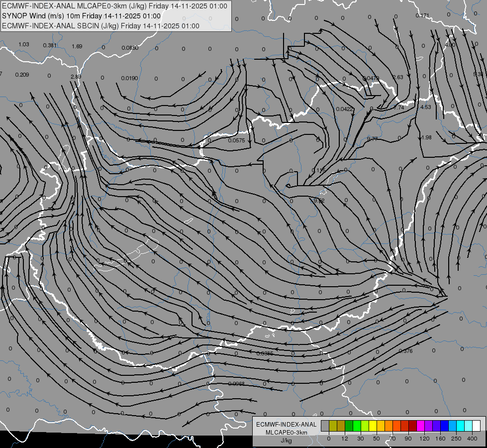
Task: Click the legend scale label 120
Action: point(425,439)
